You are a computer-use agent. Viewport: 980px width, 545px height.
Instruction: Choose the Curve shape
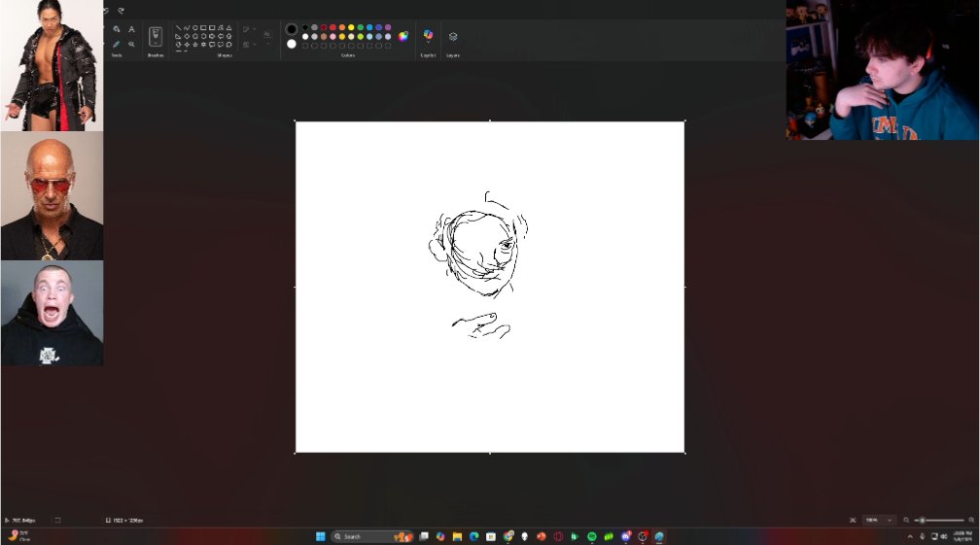click(x=187, y=28)
